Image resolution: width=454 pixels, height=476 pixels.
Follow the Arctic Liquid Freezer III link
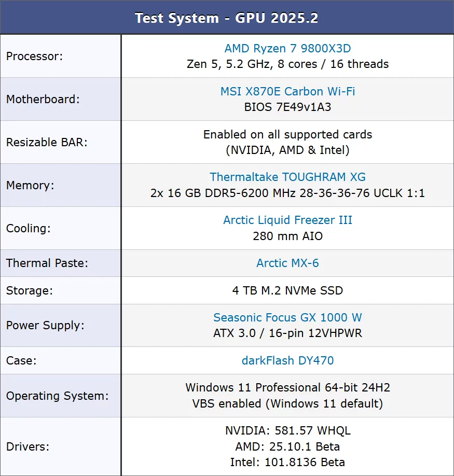coord(287,220)
